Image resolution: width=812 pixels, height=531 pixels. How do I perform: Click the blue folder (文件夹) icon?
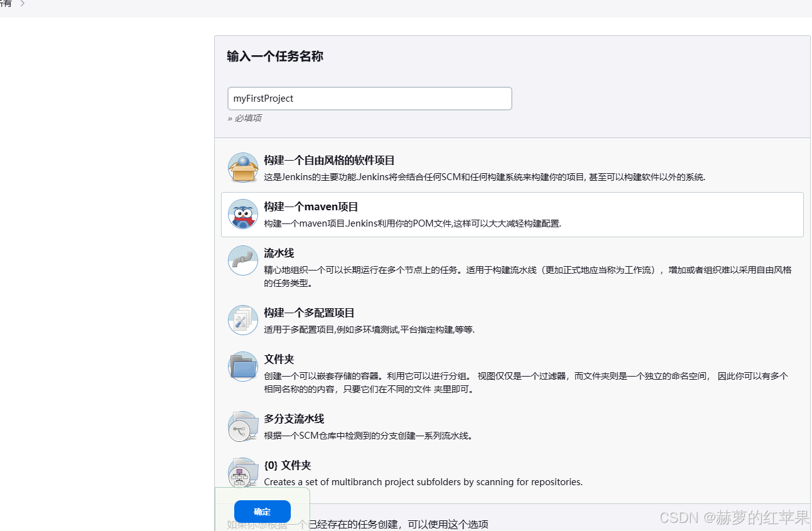[242, 367]
